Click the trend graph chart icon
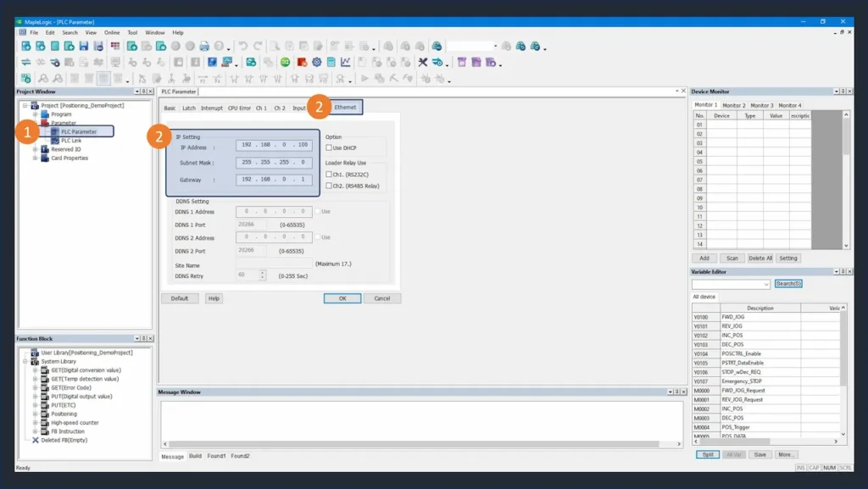The height and width of the screenshot is (489, 868). pos(346,62)
